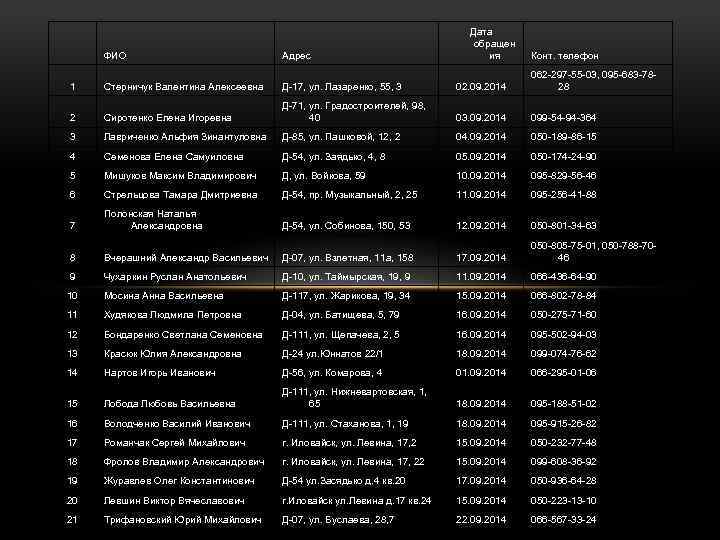Viewport: 720px width, 540px height.
Task: Select address Д-85, ул. Пашковой, 12, 2
Action: click(341, 137)
